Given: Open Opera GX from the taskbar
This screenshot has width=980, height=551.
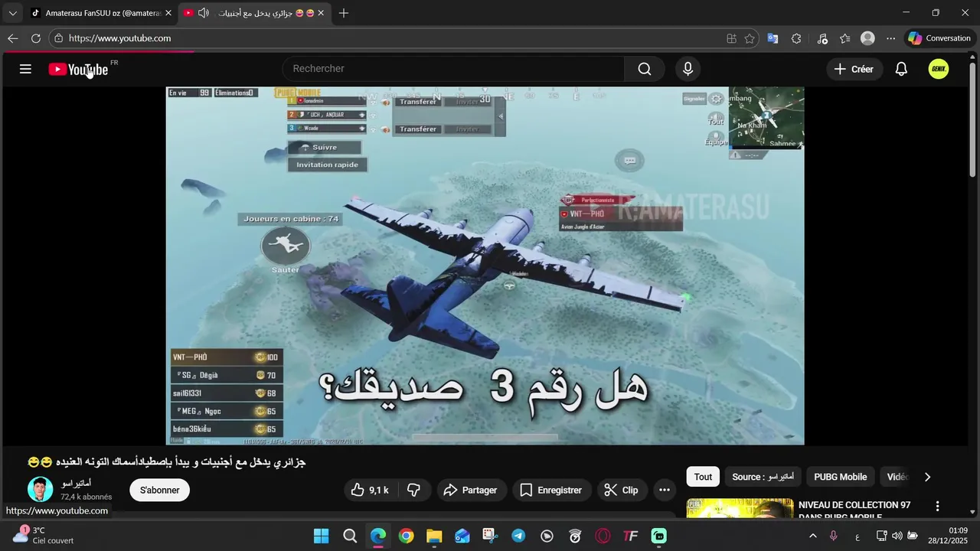Looking at the screenshot, I should tap(603, 536).
